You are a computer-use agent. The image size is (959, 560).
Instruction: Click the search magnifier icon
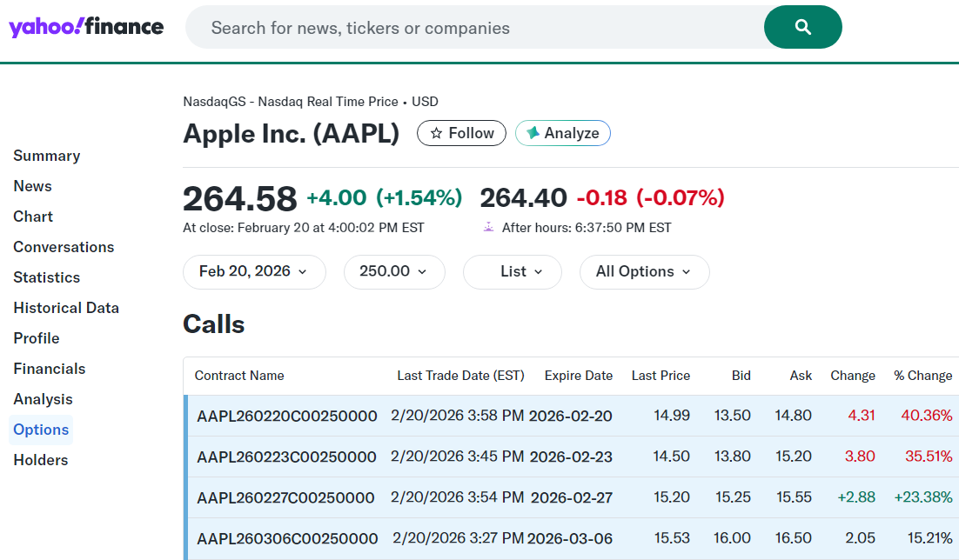(801, 27)
